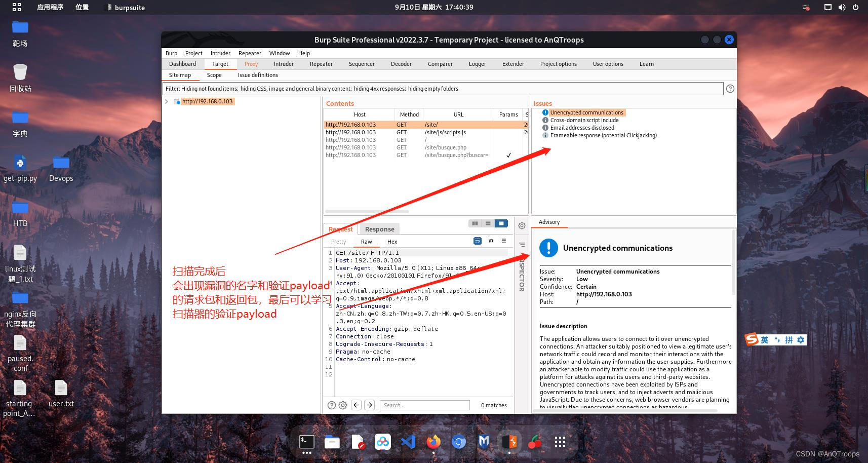This screenshot has width=868, height=463.
Task: Launch Visual Studio Code from dock
Action: (x=408, y=442)
